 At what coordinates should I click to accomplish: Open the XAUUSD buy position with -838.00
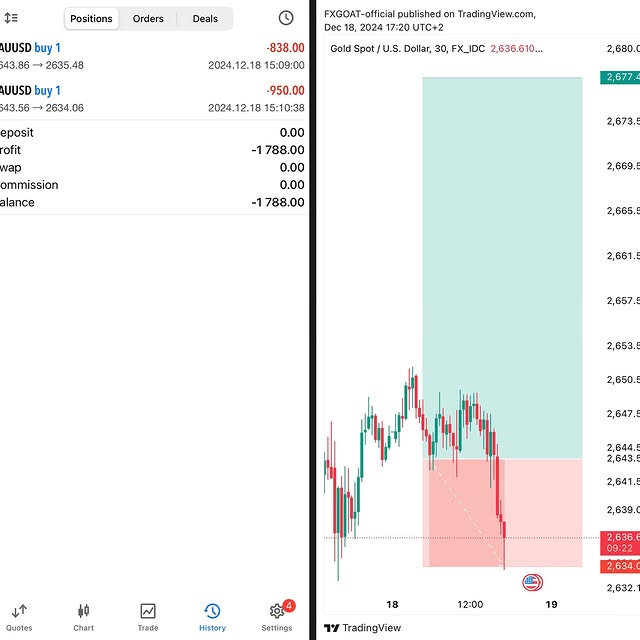tap(152, 56)
